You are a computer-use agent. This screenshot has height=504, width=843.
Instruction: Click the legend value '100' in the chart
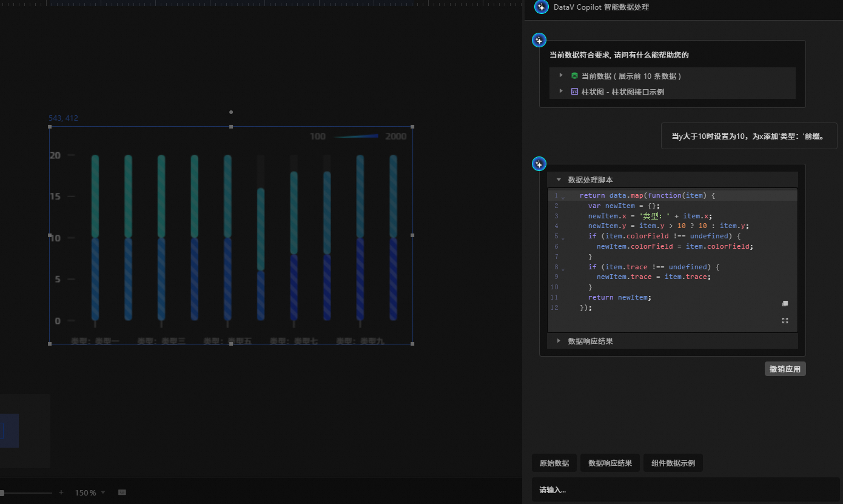(x=318, y=136)
